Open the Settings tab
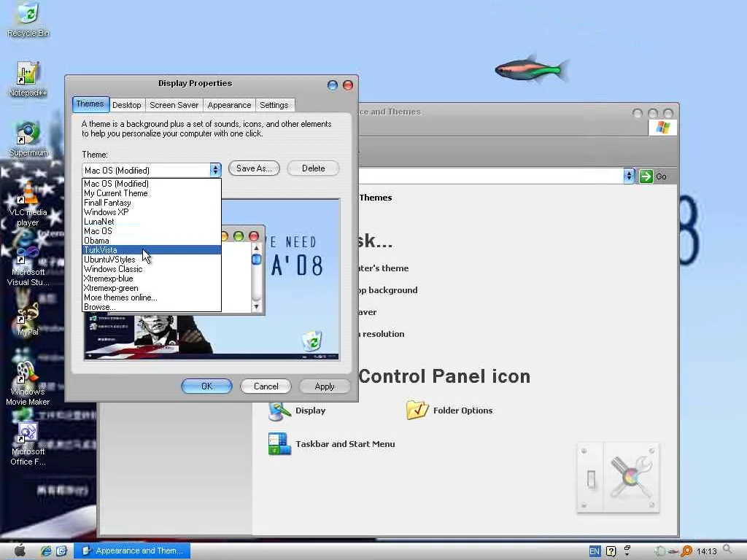747x560 pixels. [274, 105]
